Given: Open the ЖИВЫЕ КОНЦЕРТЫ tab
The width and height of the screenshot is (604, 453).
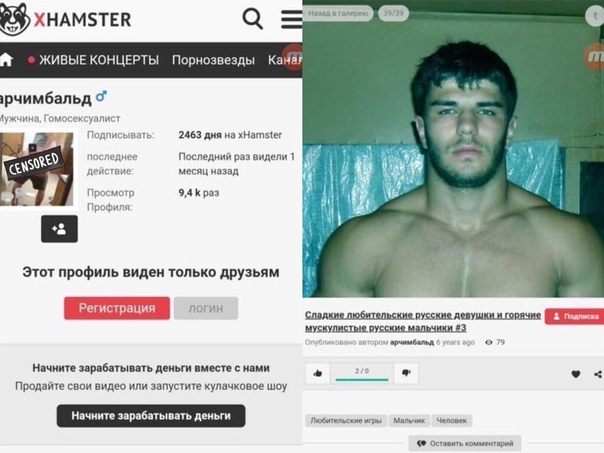Looking at the screenshot, I should 94,60.
